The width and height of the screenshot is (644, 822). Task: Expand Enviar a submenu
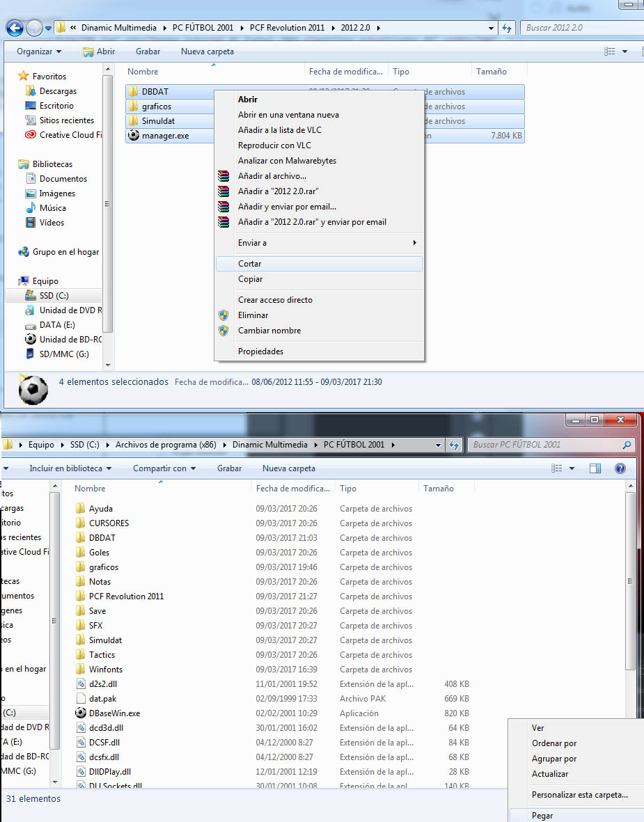click(319, 243)
